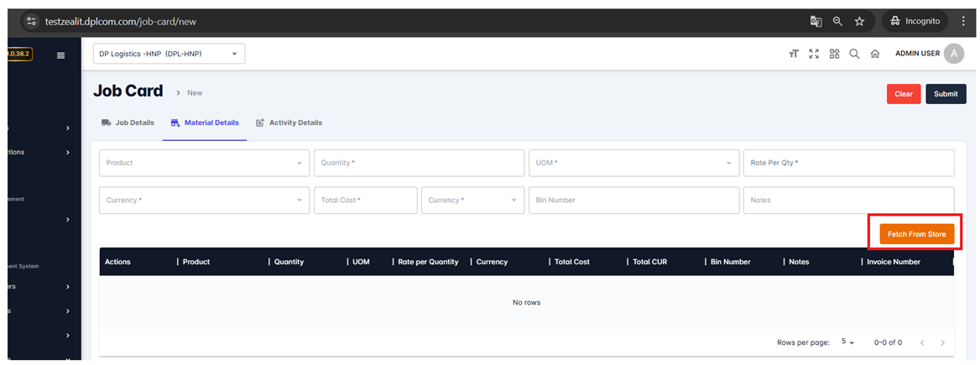Click the hamburger menu icon in sidebar
The image size is (980, 365).
tap(60, 55)
